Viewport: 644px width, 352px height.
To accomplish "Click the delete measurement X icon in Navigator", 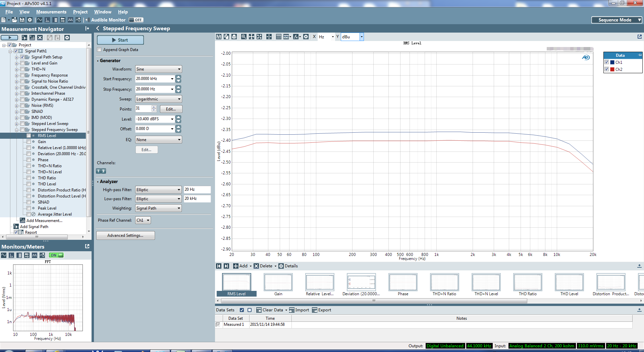I will (40, 38).
